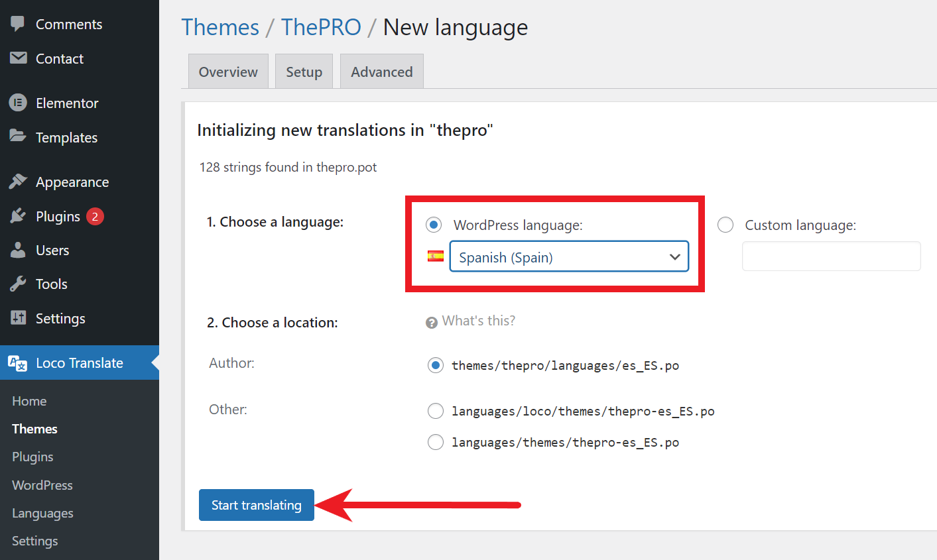The height and width of the screenshot is (560, 937).
Task: Go to Loco Translate Home submenu
Action: (29, 401)
